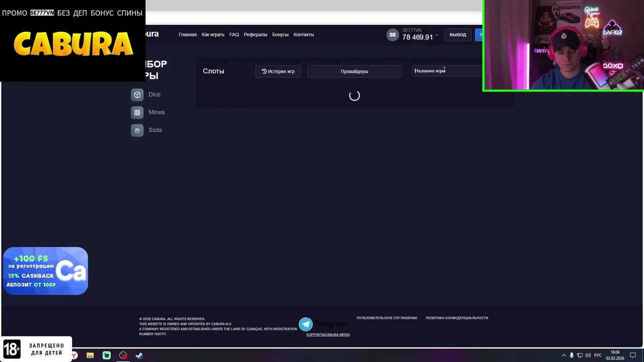
Task: Open the Провайдеры dropdown
Action: [x=354, y=71]
